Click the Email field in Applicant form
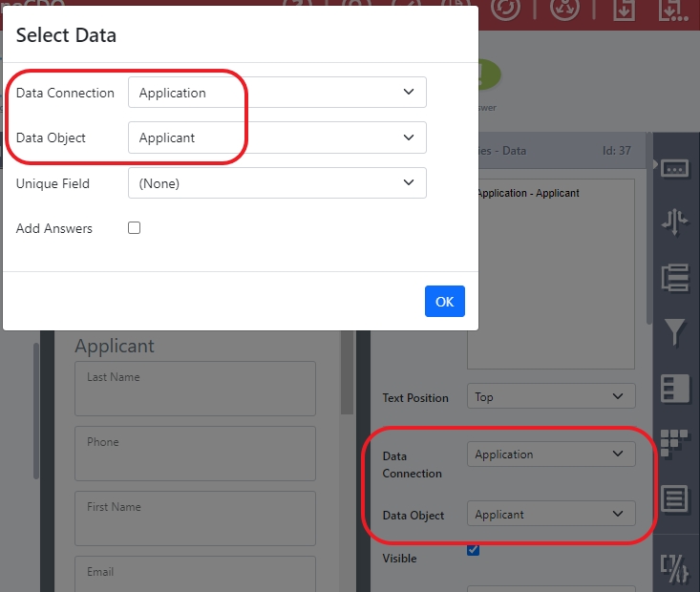The image size is (700, 592). pos(195,574)
